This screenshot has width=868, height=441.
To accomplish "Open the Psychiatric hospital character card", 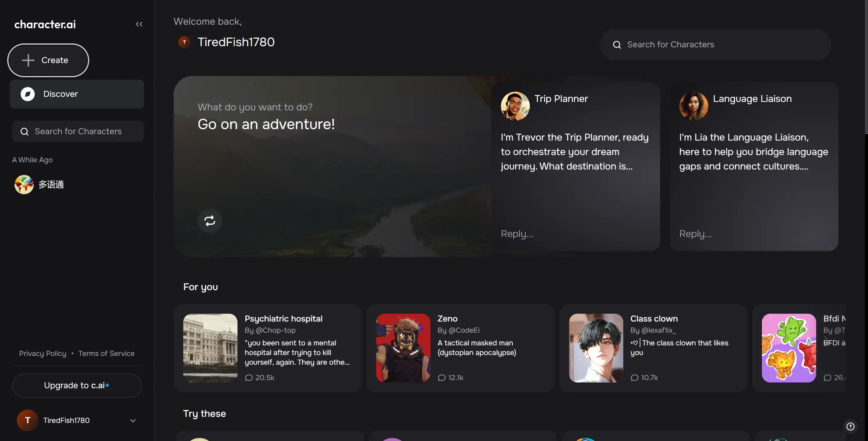I will (x=268, y=348).
